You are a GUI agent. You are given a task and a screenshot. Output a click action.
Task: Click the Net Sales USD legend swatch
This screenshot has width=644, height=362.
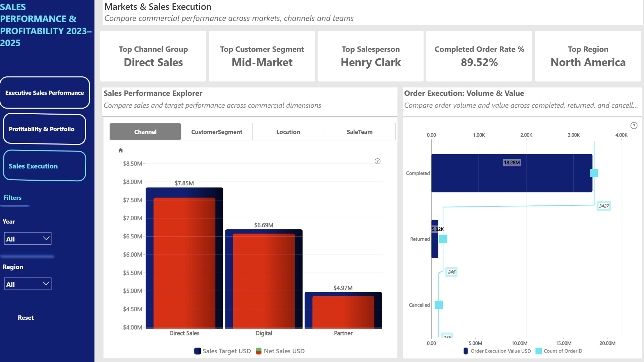point(259,351)
